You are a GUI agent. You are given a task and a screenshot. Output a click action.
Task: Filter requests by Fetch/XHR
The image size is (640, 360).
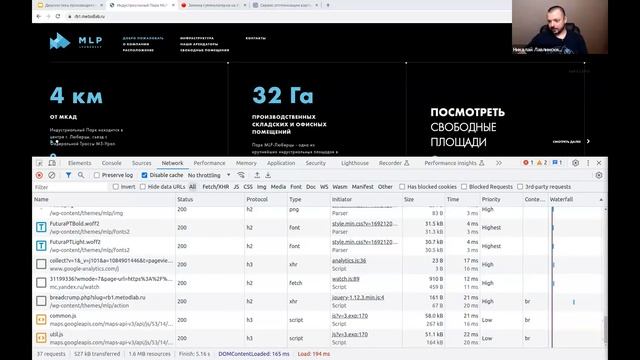pyautogui.click(x=216, y=187)
